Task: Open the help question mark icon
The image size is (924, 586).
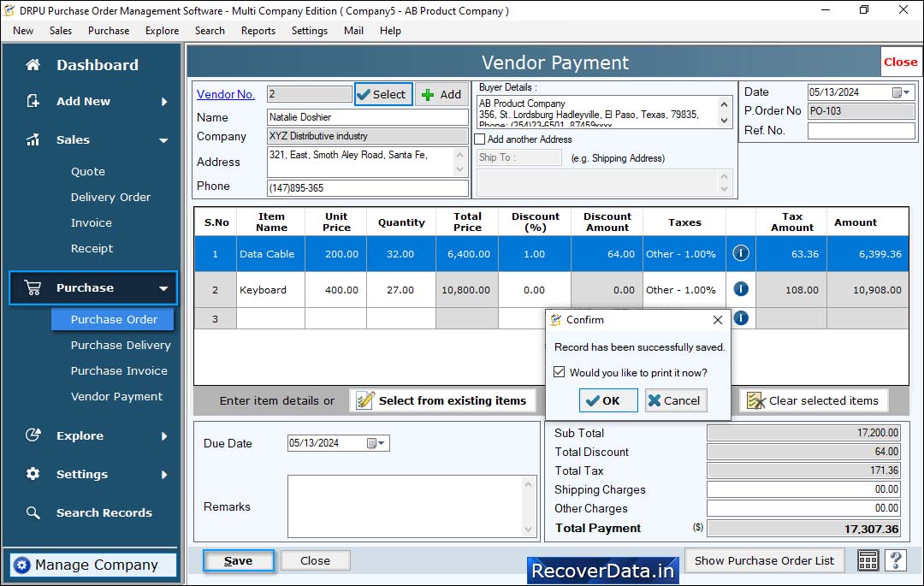Action: (x=896, y=560)
